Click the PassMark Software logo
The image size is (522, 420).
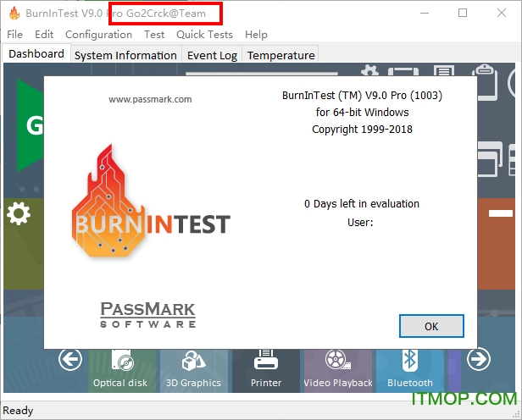148,315
